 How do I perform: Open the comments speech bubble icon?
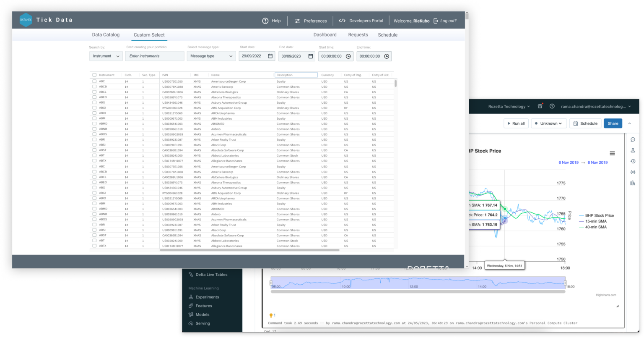point(633,139)
